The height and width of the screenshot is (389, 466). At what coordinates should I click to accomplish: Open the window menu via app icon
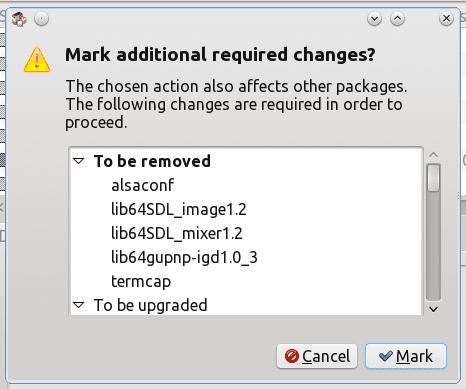(x=19, y=19)
